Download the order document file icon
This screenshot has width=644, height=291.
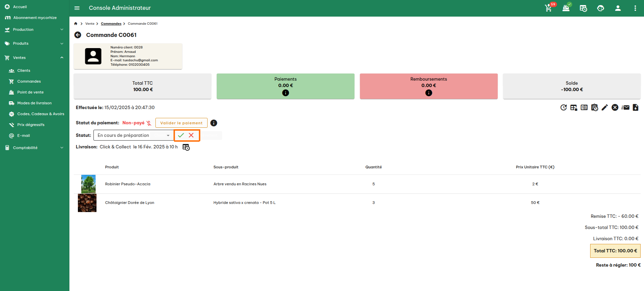tap(636, 107)
